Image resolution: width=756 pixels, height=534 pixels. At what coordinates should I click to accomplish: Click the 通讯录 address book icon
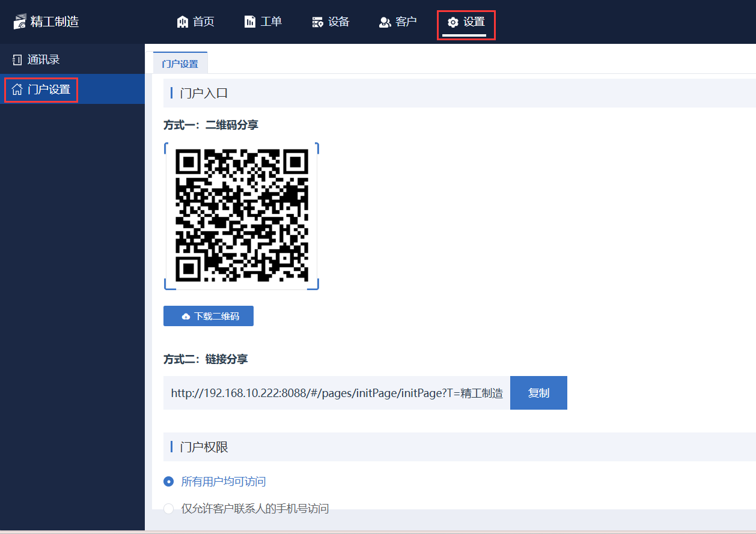tap(17, 59)
